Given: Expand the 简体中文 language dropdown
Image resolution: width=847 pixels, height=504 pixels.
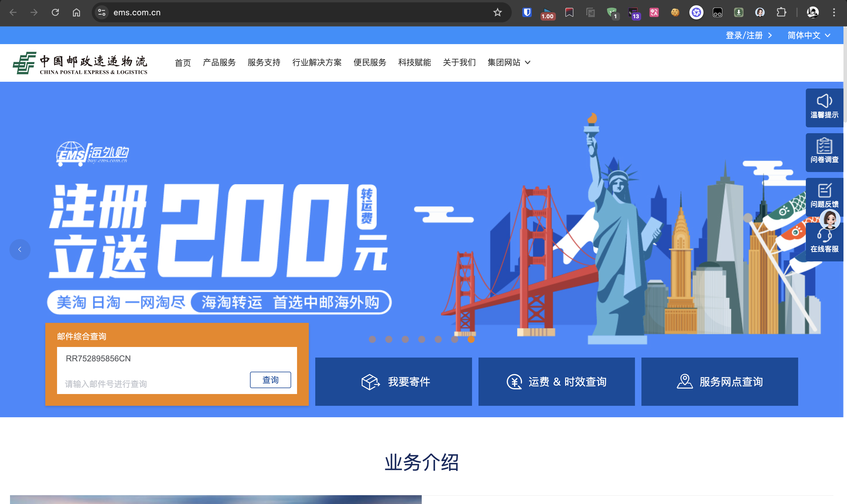Looking at the screenshot, I should click(809, 35).
